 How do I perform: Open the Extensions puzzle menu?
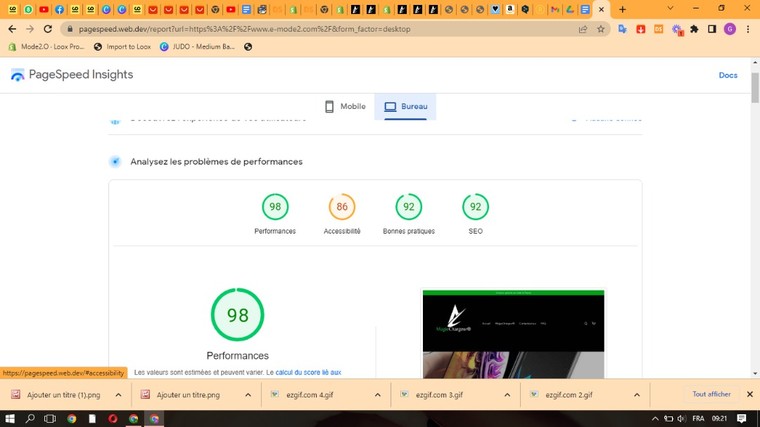coord(695,29)
